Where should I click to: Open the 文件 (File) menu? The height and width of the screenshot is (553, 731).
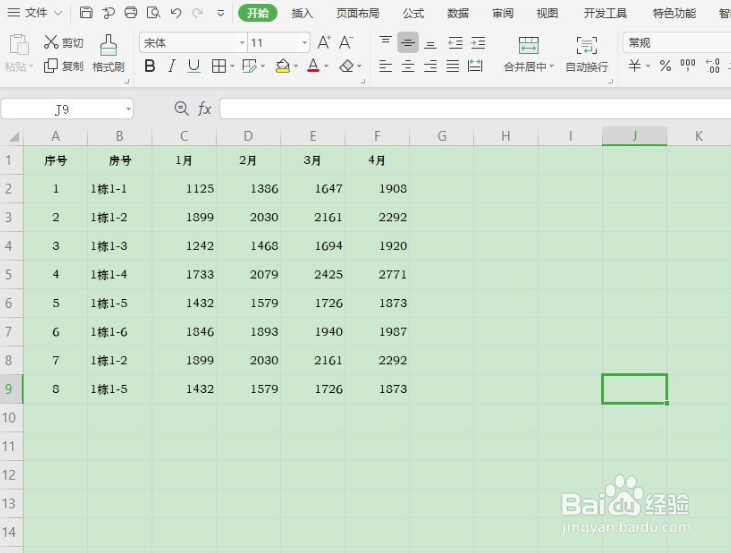coord(34,13)
